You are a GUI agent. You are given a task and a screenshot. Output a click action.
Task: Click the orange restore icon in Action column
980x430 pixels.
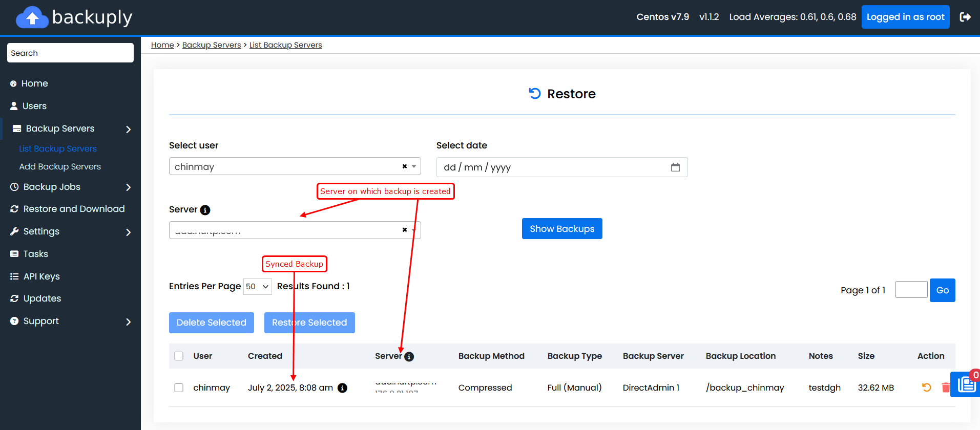tap(926, 388)
